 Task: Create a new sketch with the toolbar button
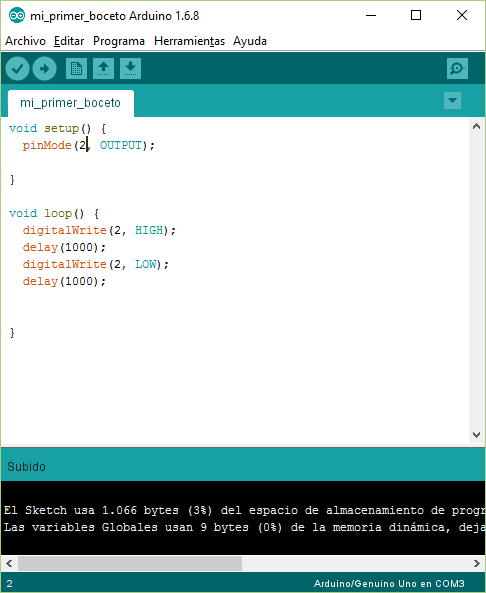pyautogui.click(x=76, y=68)
